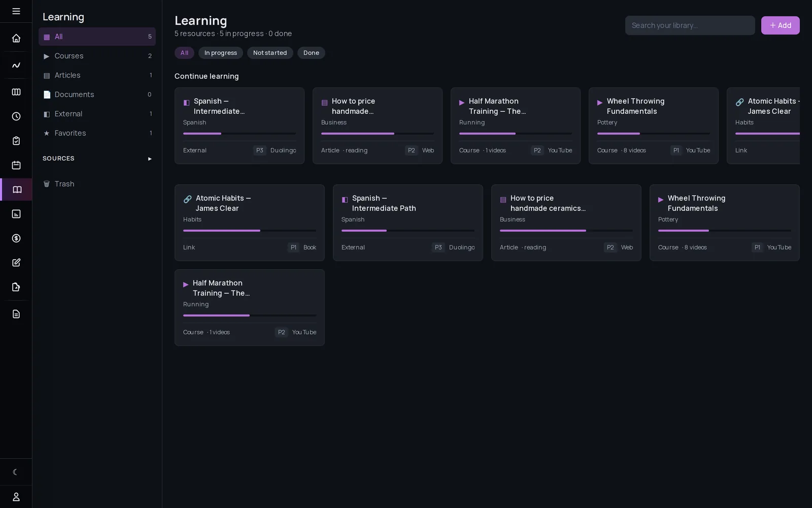
Task: Show the Courses category
Action: click(97, 56)
